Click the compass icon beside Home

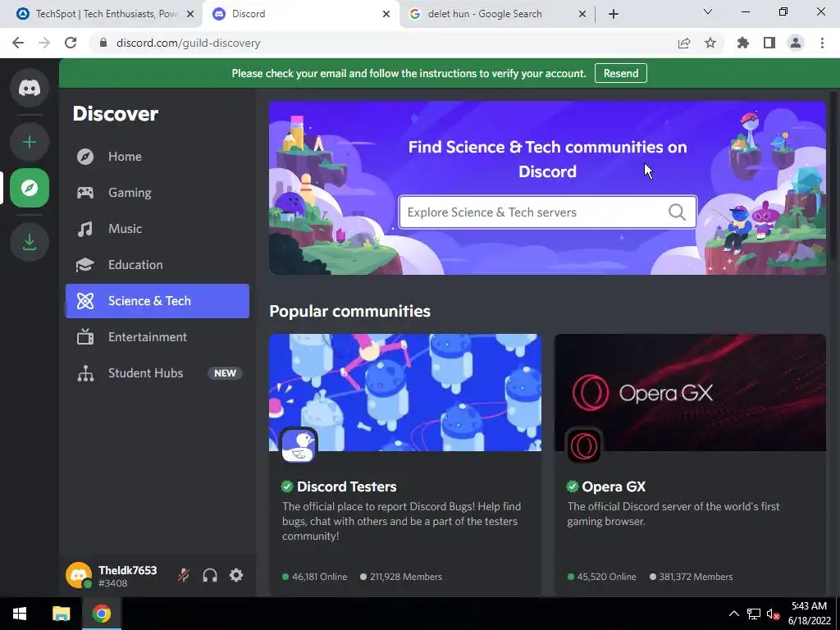click(85, 157)
